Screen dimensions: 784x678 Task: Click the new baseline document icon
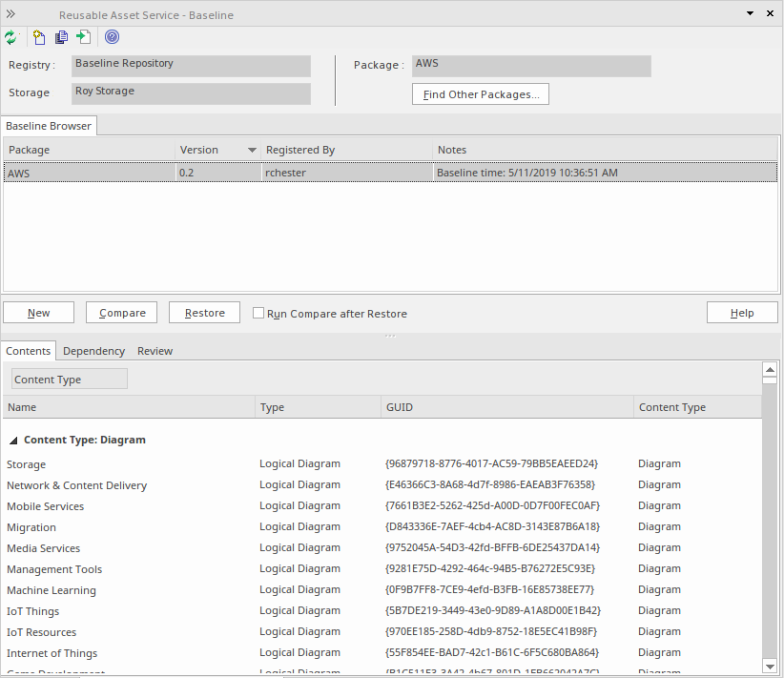(39, 37)
